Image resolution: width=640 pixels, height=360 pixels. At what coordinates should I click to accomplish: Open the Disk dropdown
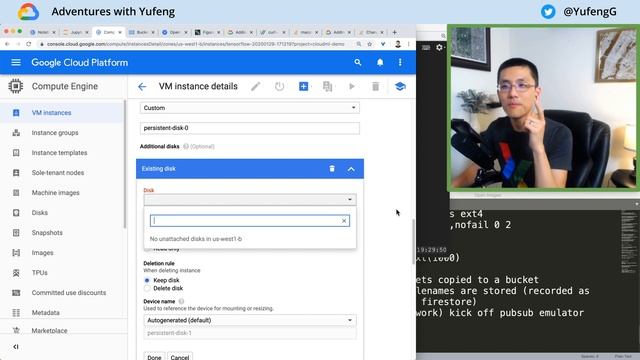tap(250, 200)
